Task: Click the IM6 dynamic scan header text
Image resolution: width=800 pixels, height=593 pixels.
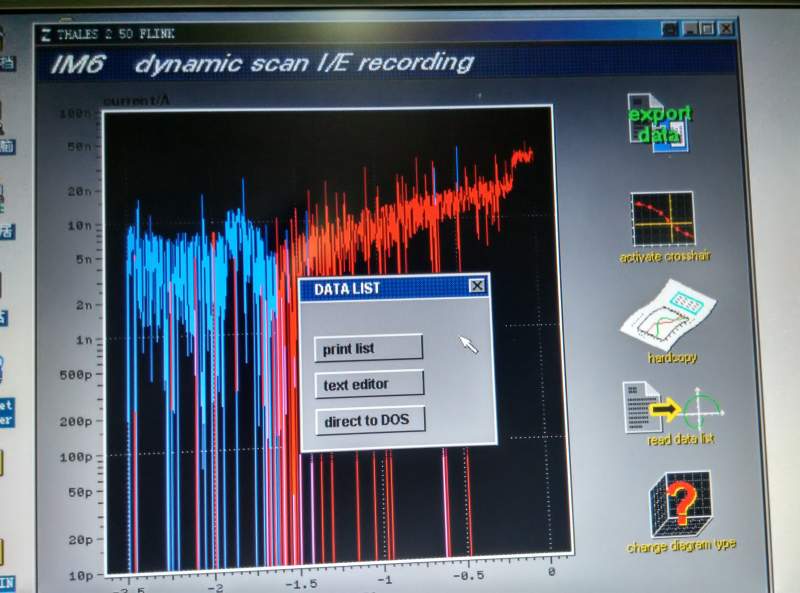Action: (x=262, y=64)
